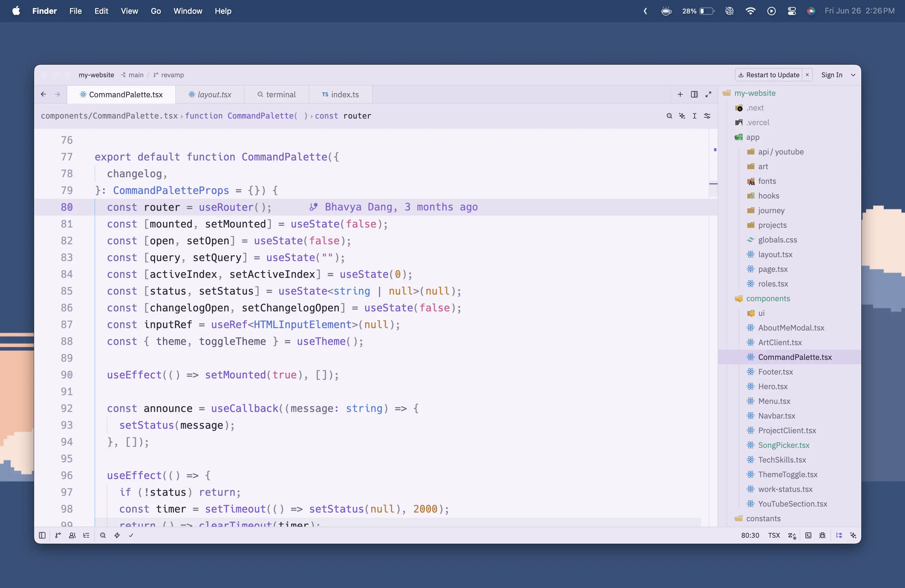Open the Go menu in the menu bar
This screenshot has height=588, width=905.
[156, 11]
